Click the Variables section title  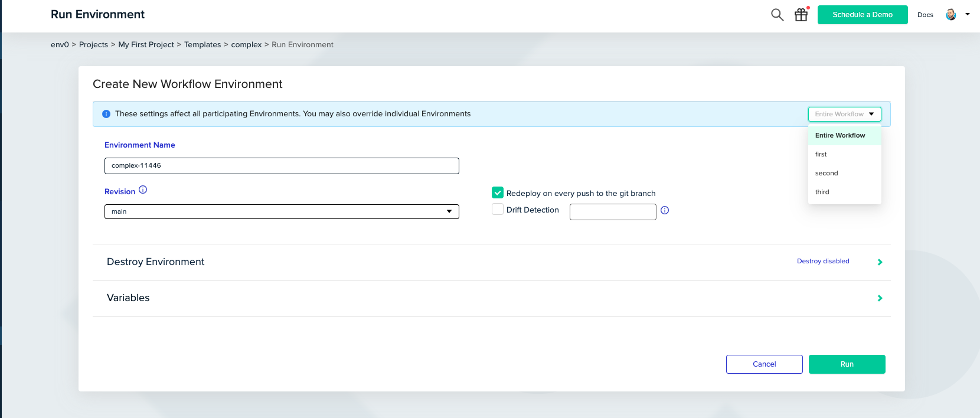(x=128, y=298)
